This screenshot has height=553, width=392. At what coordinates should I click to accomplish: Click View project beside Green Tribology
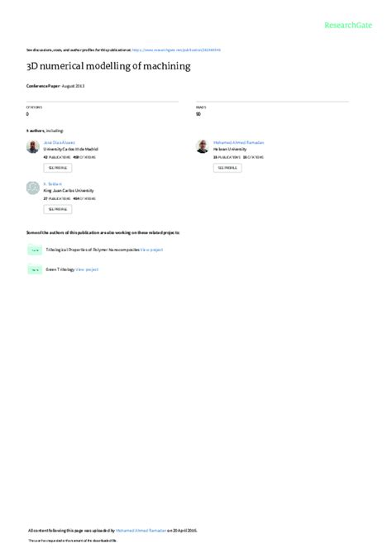click(87, 269)
